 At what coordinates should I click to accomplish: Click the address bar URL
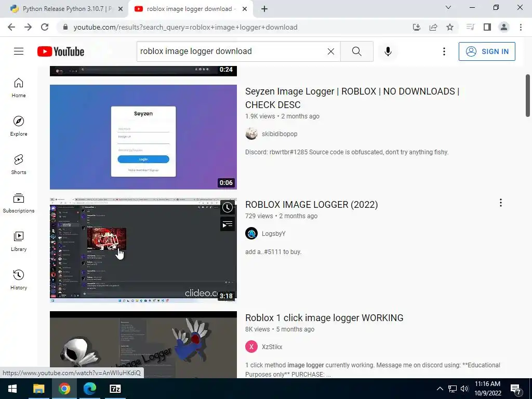pos(185,27)
